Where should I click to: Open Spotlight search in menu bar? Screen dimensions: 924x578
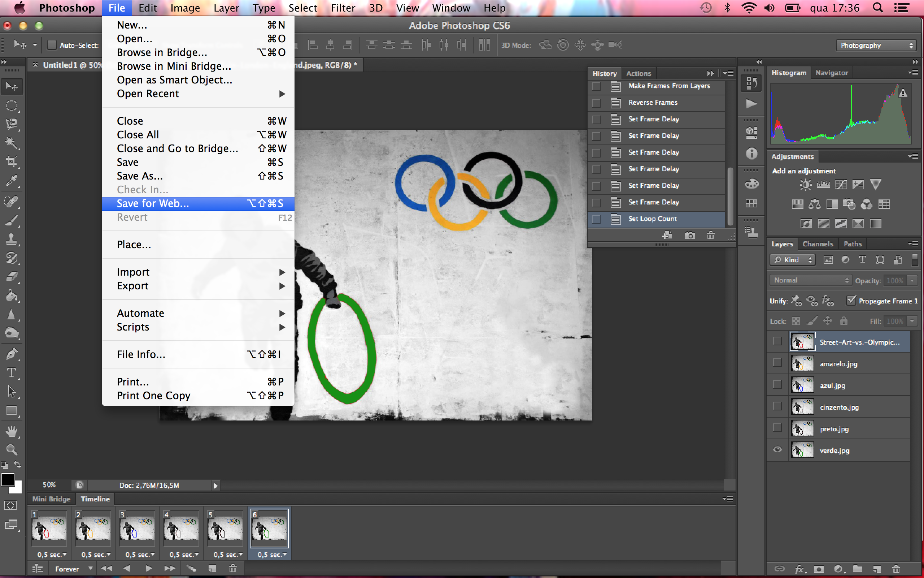pyautogui.click(x=877, y=8)
